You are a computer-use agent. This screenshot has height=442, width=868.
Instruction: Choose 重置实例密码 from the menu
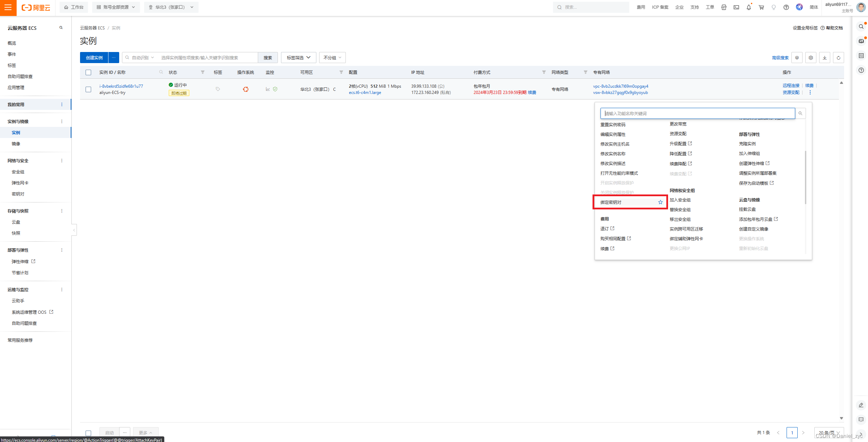tap(613, 124)
